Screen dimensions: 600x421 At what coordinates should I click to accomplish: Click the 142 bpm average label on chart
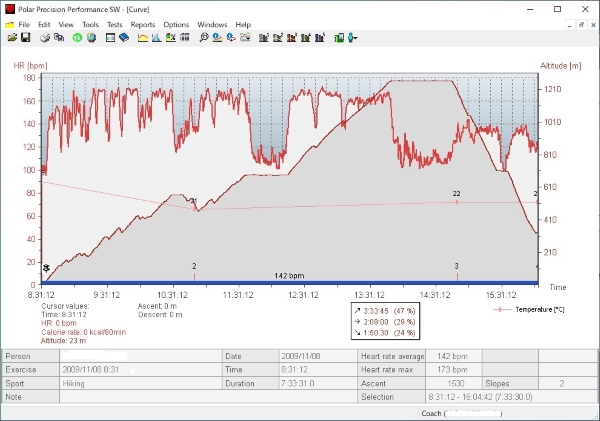(289, 276)
